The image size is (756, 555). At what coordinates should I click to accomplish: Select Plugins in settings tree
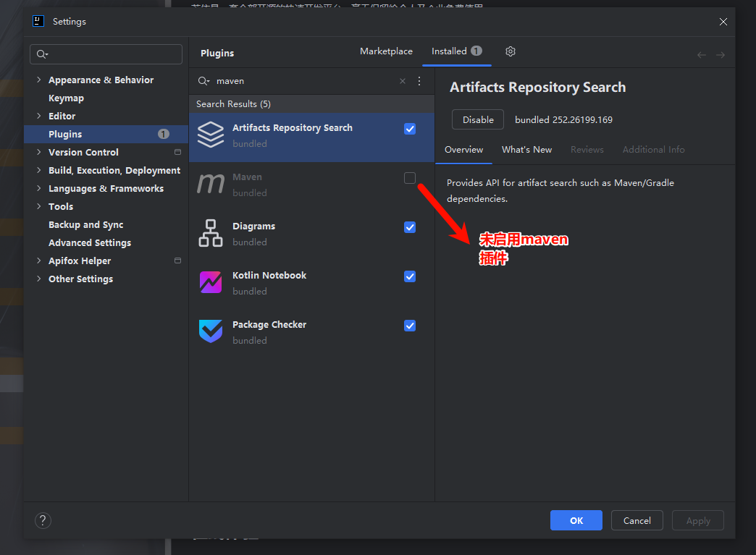tap(106, 134)
